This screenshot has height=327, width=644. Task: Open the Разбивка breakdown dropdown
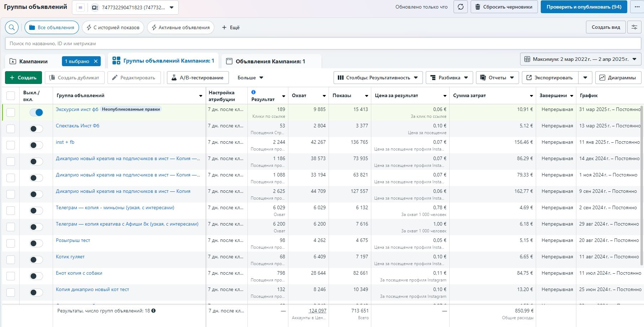449,78
